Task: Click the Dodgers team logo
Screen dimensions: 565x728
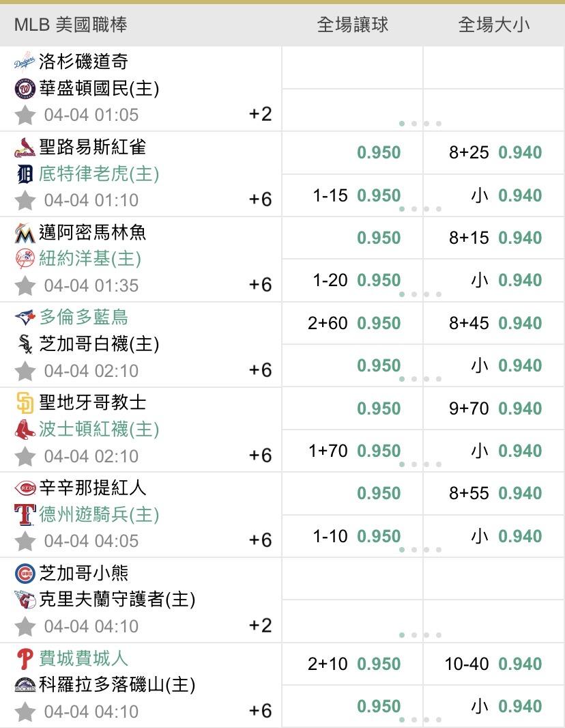Action: pos(25,62)
